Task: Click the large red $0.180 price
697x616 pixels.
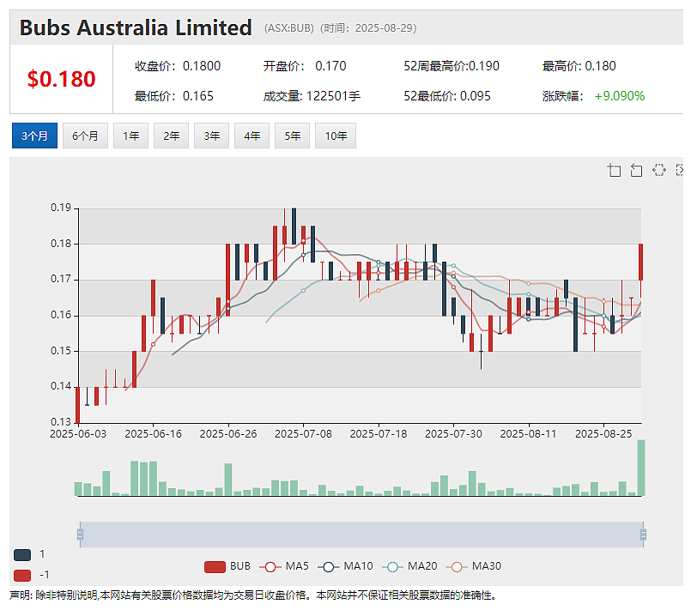Action: coord(61,79)
